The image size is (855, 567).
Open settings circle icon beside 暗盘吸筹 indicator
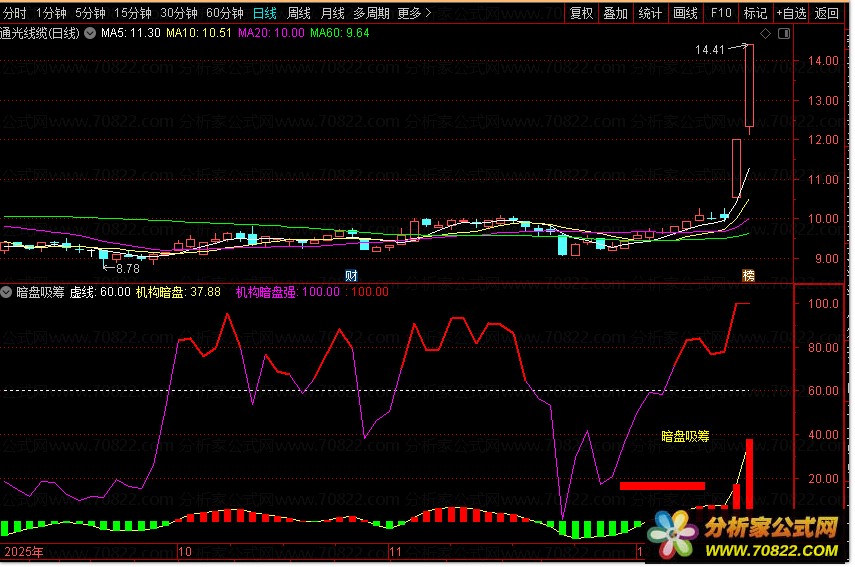[x=7, y=293]
